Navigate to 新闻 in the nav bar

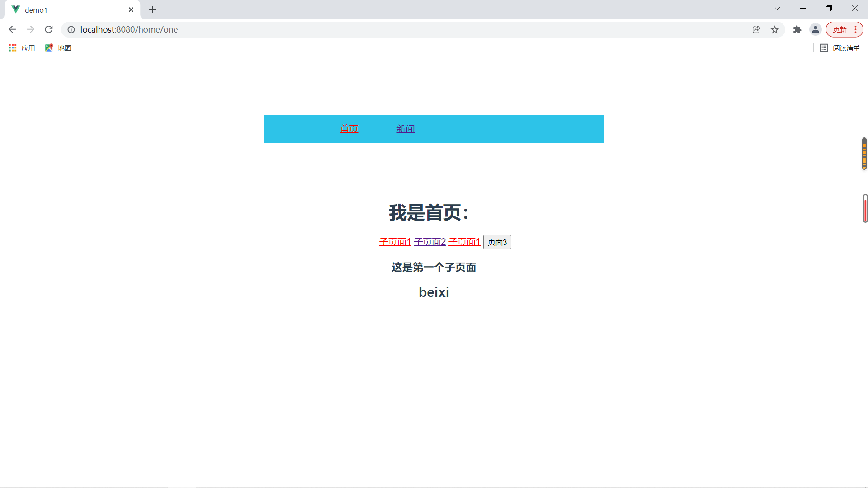(406, 129)
